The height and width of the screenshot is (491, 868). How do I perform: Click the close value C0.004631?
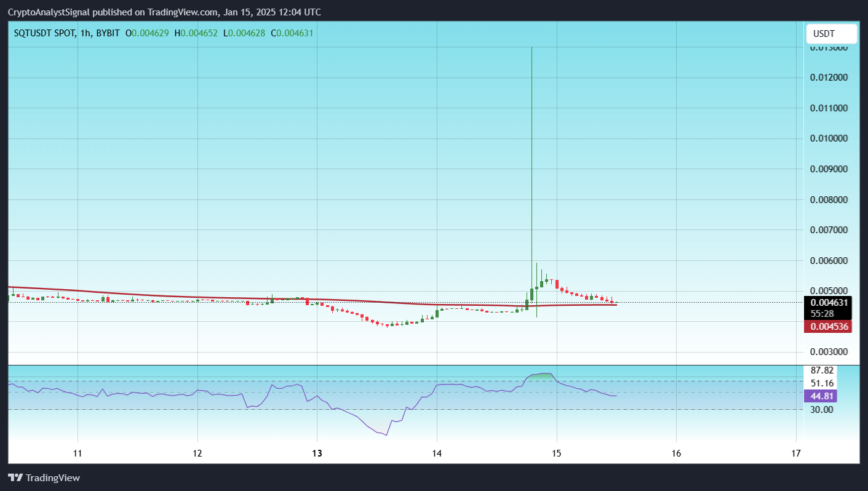(292, 33)
